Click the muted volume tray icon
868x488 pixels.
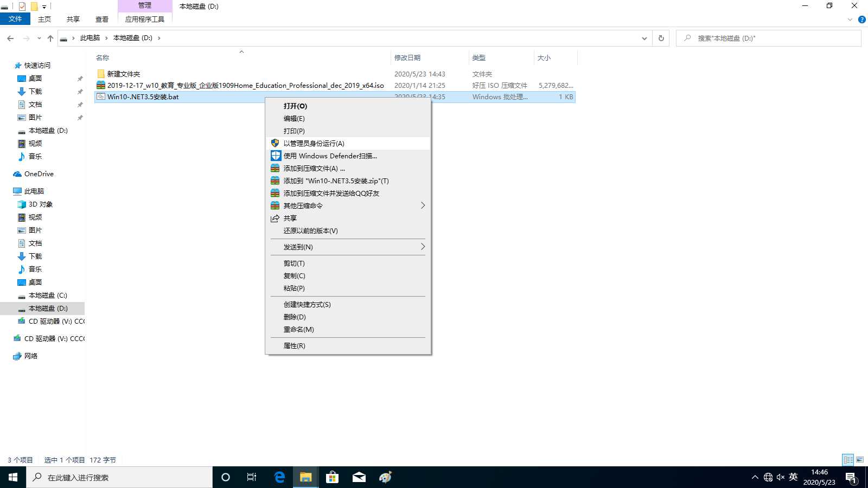(x=781, y=477)
